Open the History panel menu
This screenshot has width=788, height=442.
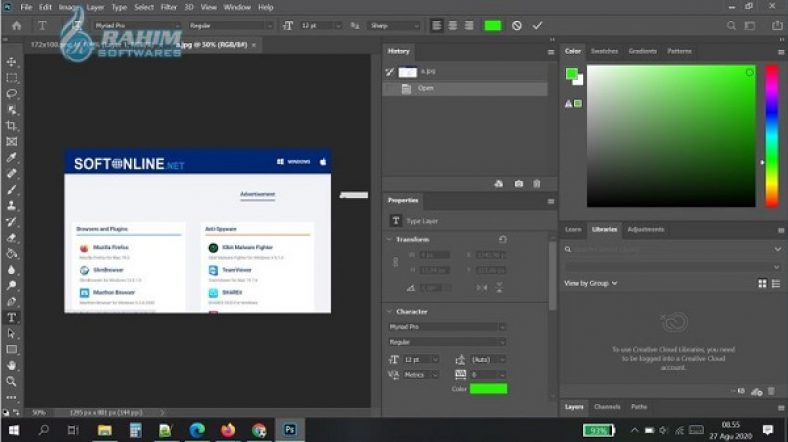pos(551,52)
